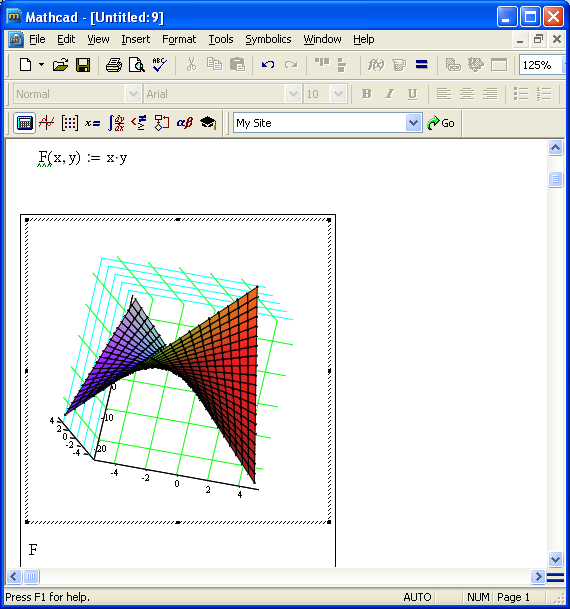Image resolution: width=570 pixels, height=609 pixels.
Task: Click the horizontal scrollbar left arrow
Action: pos(14,576)
